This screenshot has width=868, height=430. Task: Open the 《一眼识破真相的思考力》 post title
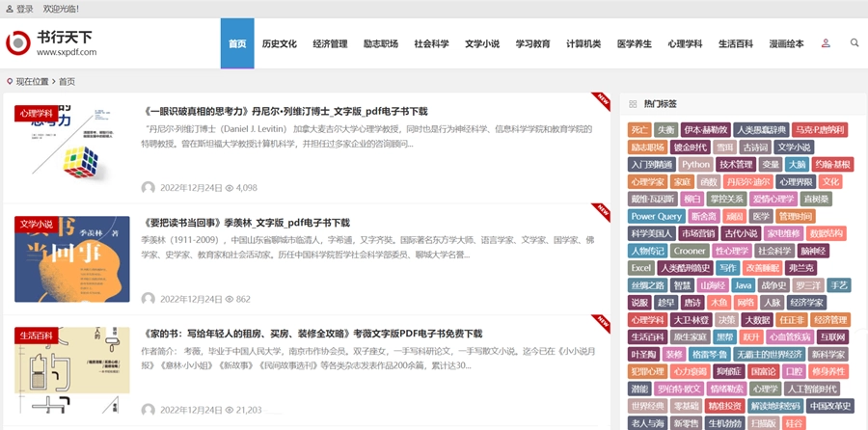285,111
